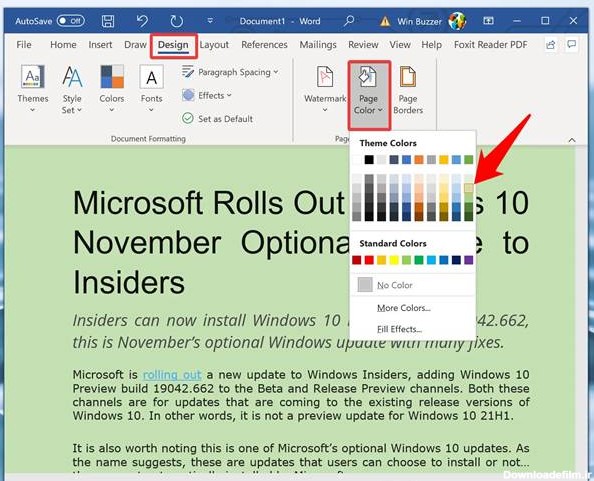Collapse the ribbon with the chevron
594x481 pixels.
[x=572, y=140]
